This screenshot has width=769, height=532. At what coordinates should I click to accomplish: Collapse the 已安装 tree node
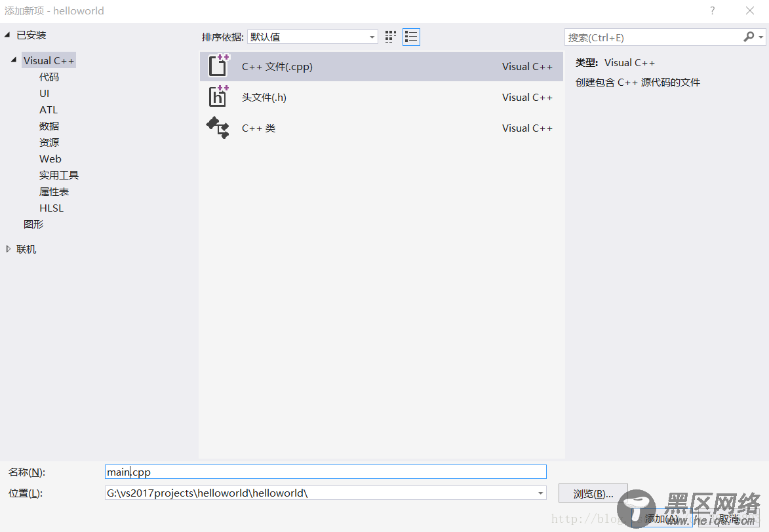tap(7, 34)
